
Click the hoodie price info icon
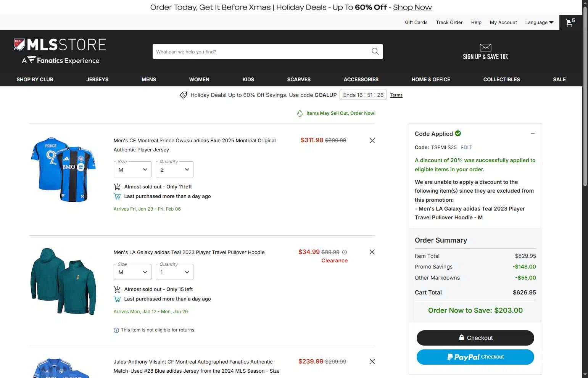(345, 252)
